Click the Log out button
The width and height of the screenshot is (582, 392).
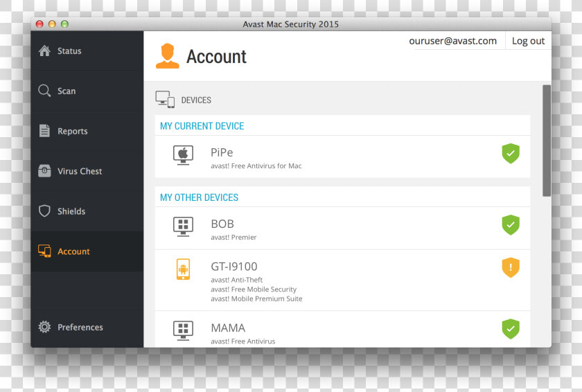click(528, 41)
